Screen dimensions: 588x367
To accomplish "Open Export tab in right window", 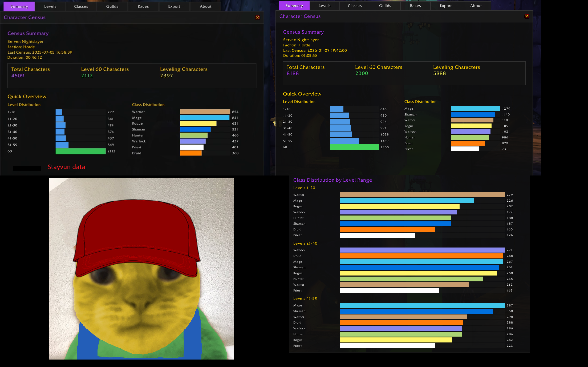I will click(445, 6).
